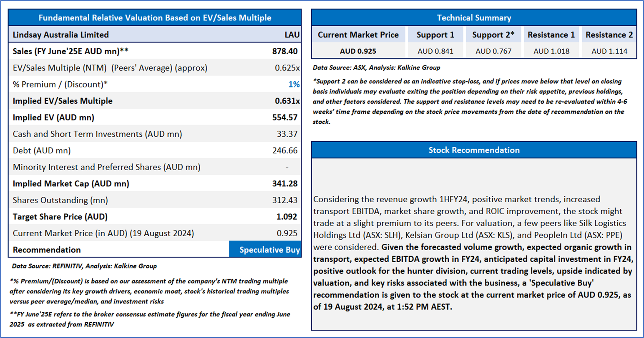Select the 'Implied EV (AUD mn)' label

coord(53,118)
